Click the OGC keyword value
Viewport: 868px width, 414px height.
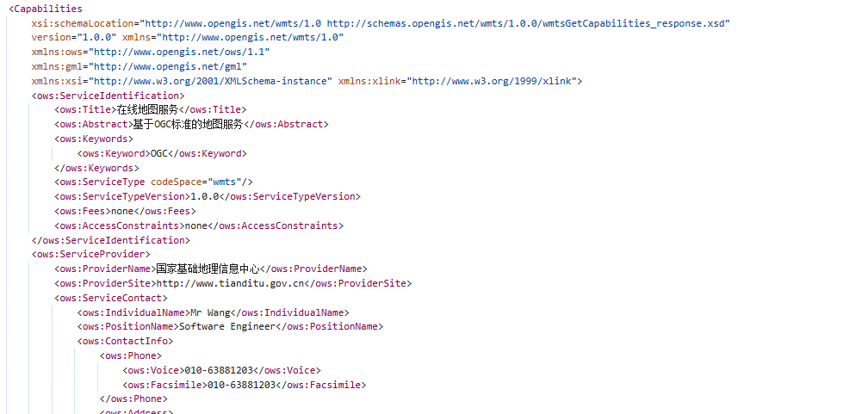pyautogui.click(x=158, y=153)
